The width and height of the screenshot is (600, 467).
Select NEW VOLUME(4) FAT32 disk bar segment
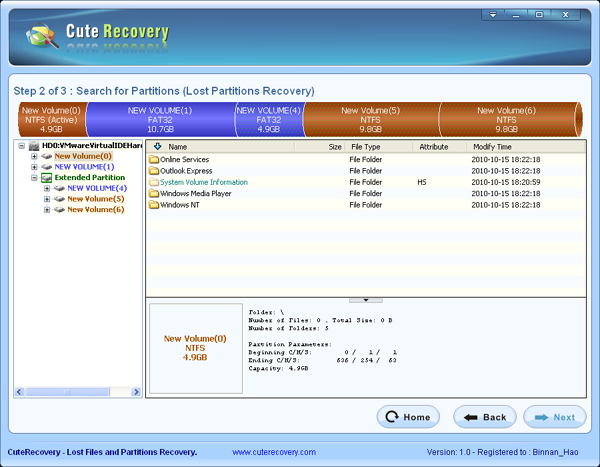[x=269, y=119]
